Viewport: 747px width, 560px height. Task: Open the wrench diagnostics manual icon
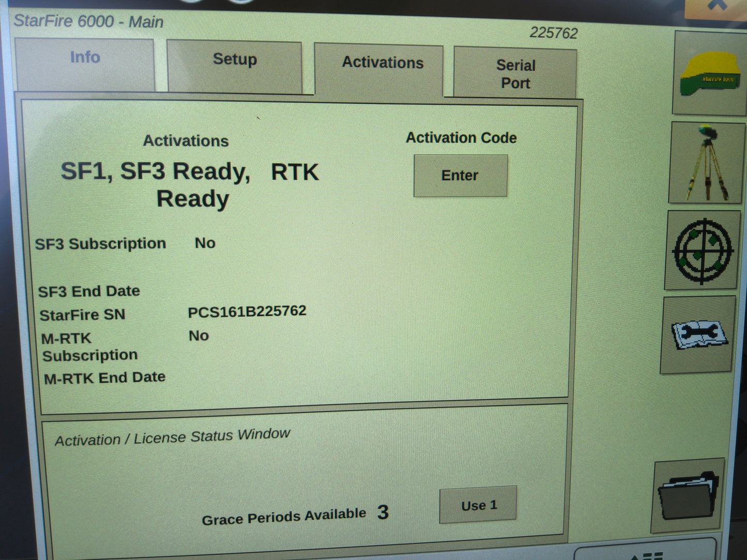click(698, 334)
